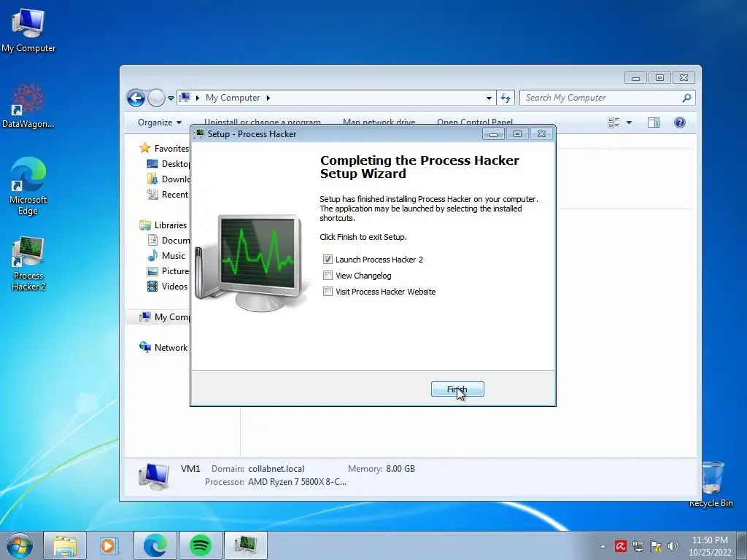Uncheck Launch Process Hacker 2
The image size is (747, 560).
[x=328, y=259]
